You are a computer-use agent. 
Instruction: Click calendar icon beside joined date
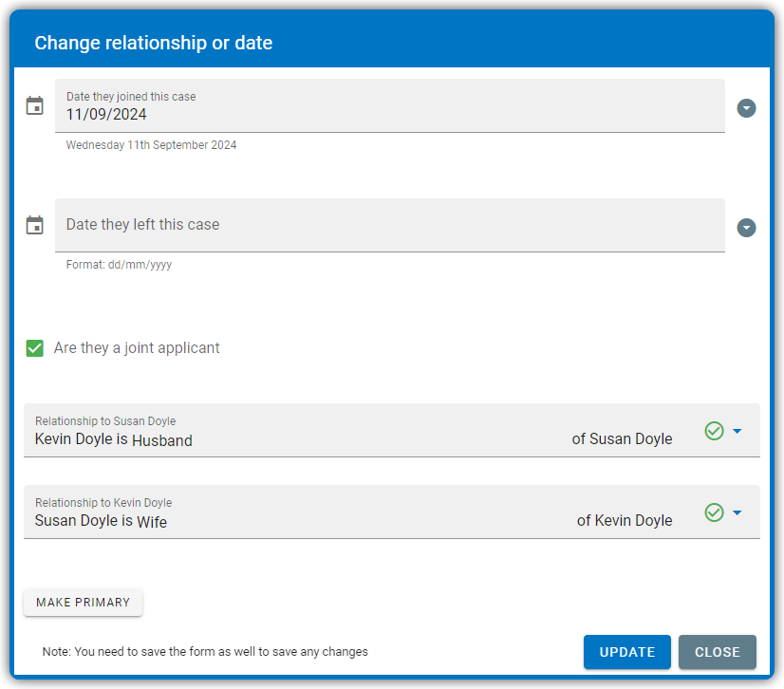pyautogui.click(x=34, y=106)
